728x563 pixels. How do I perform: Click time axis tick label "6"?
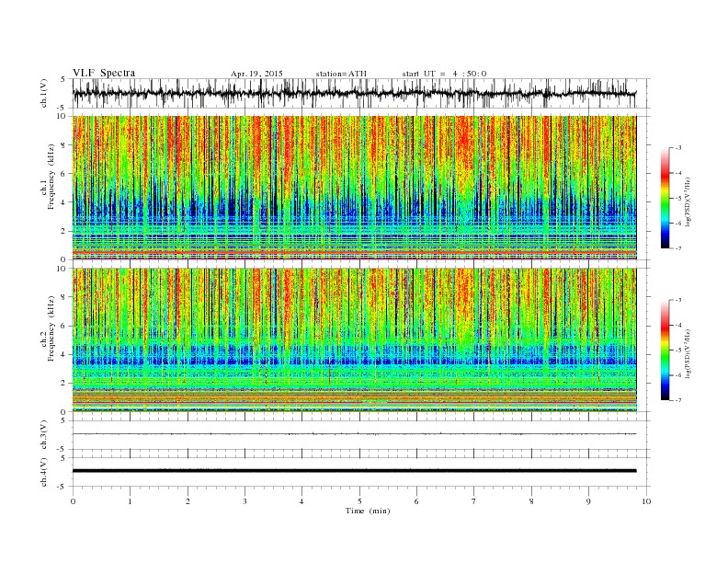pos(416,501)
